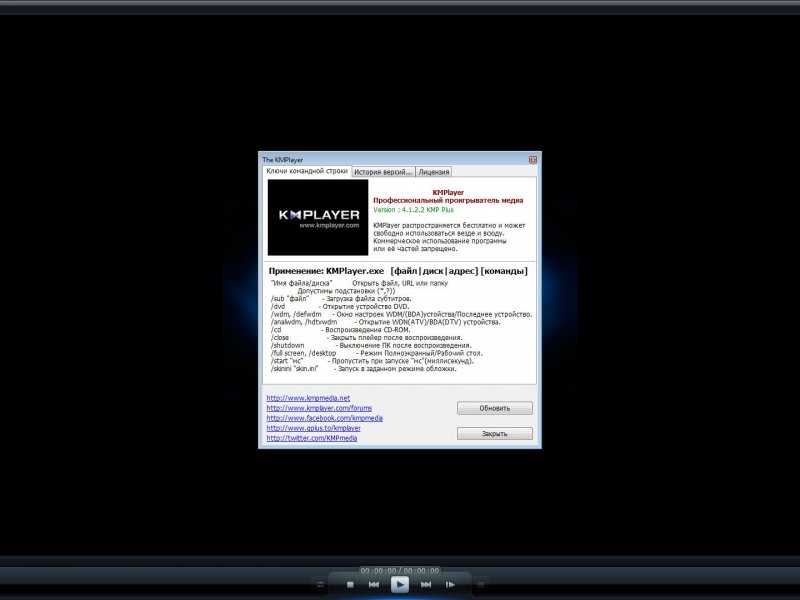Viewport: 800px width, 600px height.
Task: Click the Закрыть button
Action: [x=495, y=434]
